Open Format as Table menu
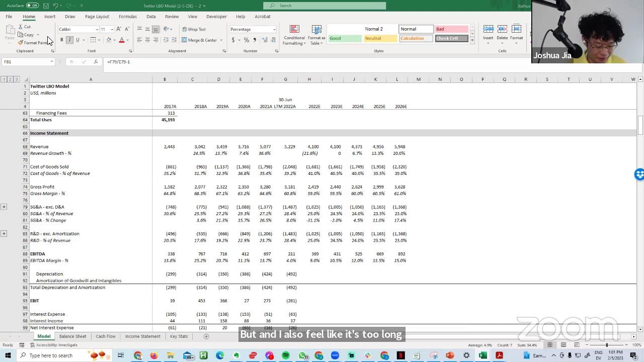The height and width of the screenshot is (362, 644). click(x=316, y=35)
